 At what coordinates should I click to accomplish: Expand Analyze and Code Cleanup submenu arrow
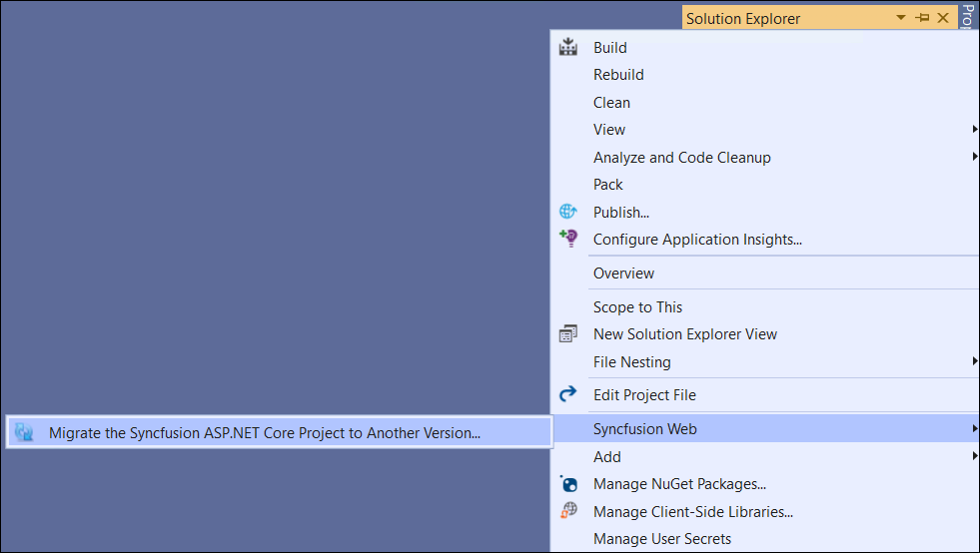point(974,156)
